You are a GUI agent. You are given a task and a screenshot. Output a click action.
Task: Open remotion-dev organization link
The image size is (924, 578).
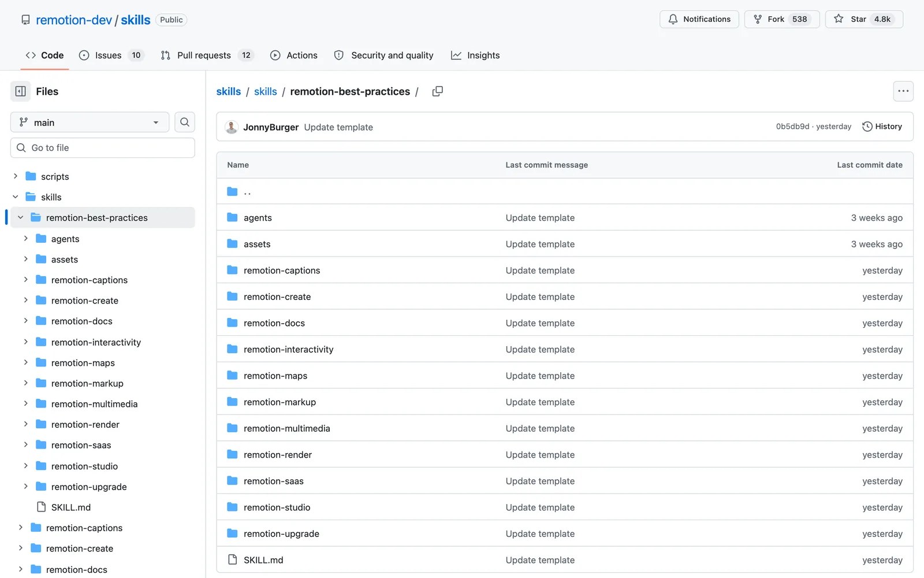coord(74,20)
